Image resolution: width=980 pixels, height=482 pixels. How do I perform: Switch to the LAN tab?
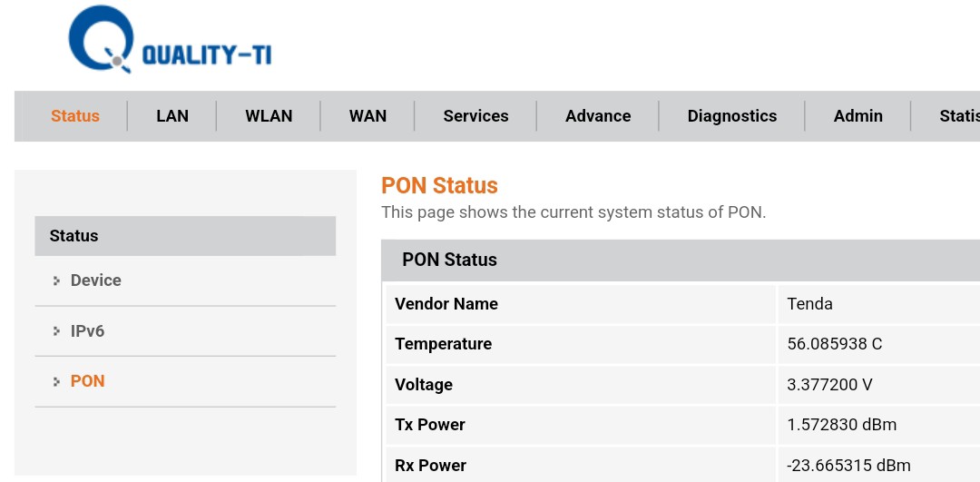click(172, 116)
